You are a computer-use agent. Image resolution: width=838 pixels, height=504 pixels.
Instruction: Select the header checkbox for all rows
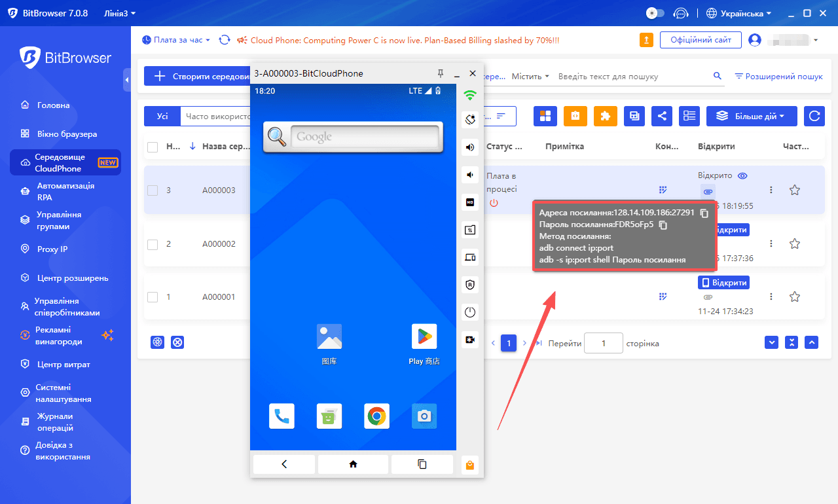[x=153, y=147]
